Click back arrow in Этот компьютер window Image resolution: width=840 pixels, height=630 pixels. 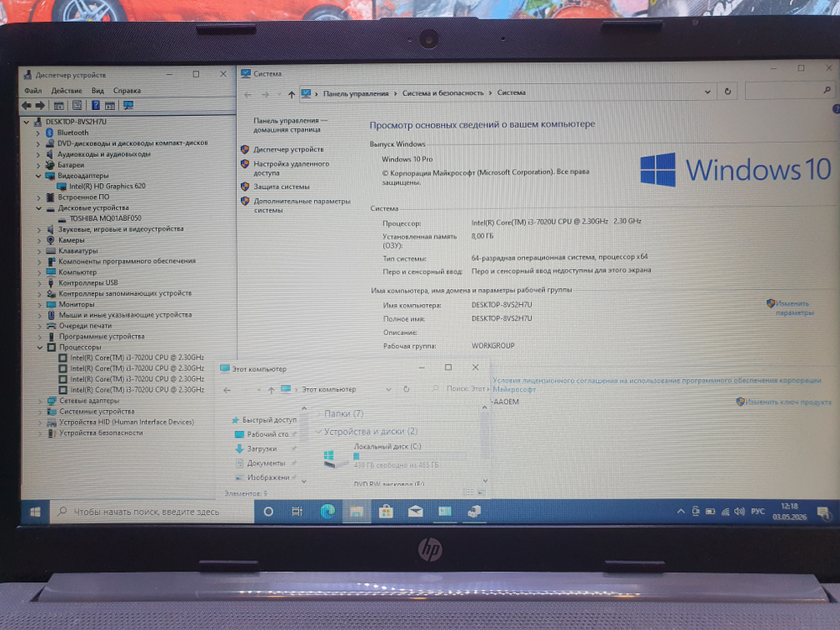coord(227,390)
